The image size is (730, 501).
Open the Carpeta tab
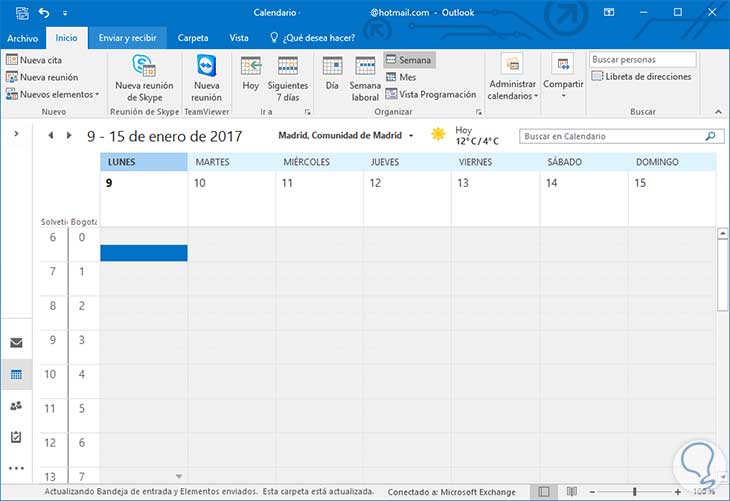193,38
